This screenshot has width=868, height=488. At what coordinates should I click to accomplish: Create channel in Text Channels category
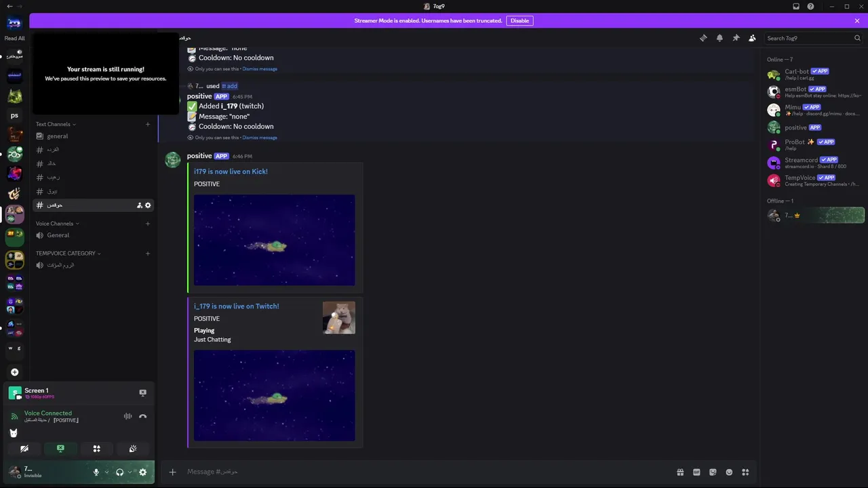(x=148, y=124)
